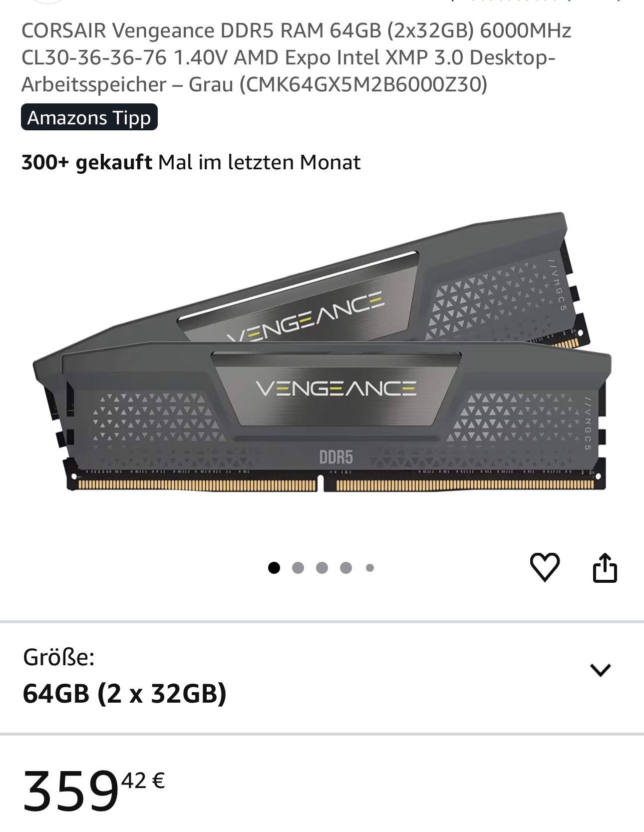The image size is (644, 832).
Task: Tap the rear module's VENGEANCE logo
Action: (306, 316)
